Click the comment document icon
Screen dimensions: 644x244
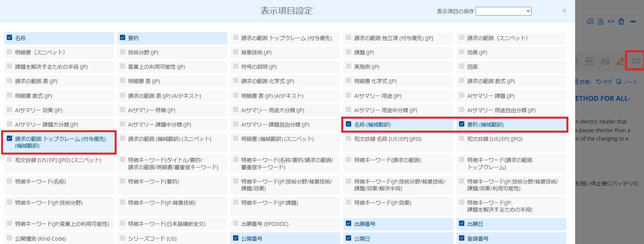590,22
